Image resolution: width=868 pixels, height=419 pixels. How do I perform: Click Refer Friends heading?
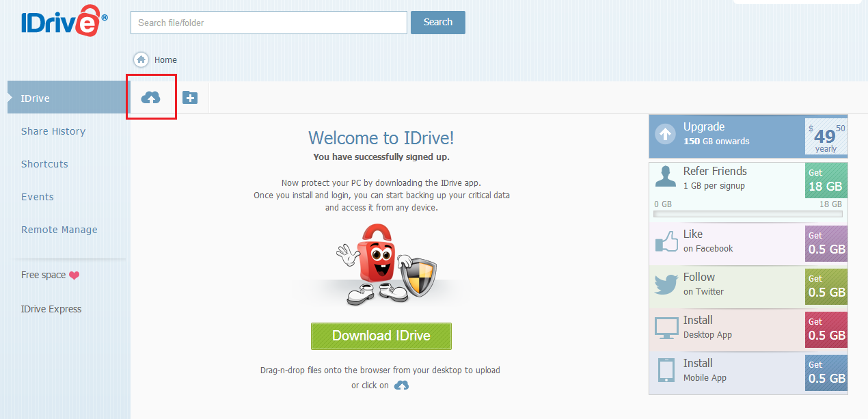click(715, 171)
